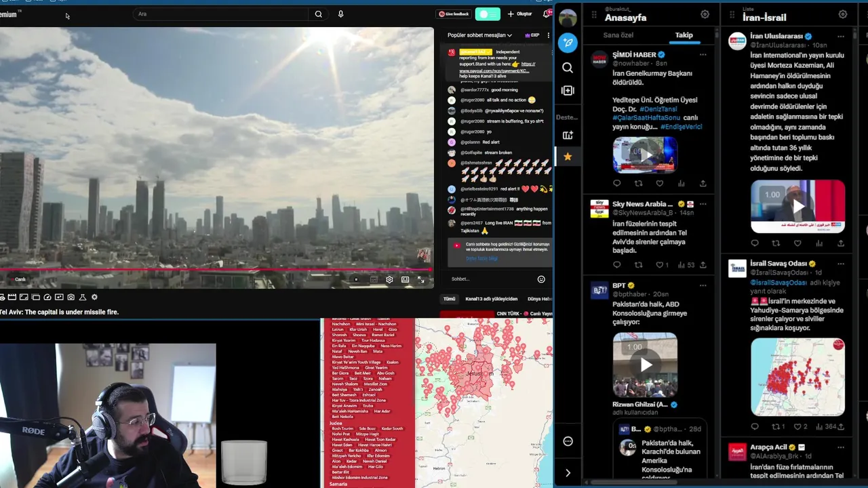This screenshot has height=488, width=868.
Task: Select the Takip tab
Action: pyautogui.click(x=684, y=35)
